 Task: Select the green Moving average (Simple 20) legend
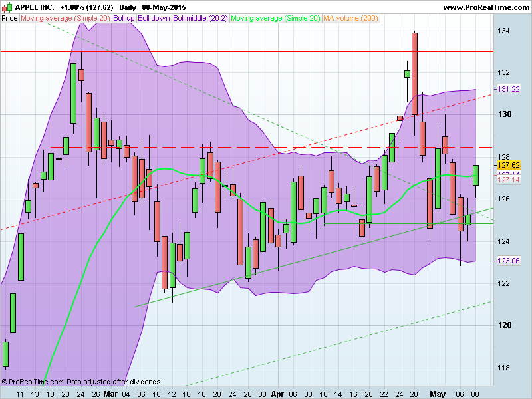[275, 19]
